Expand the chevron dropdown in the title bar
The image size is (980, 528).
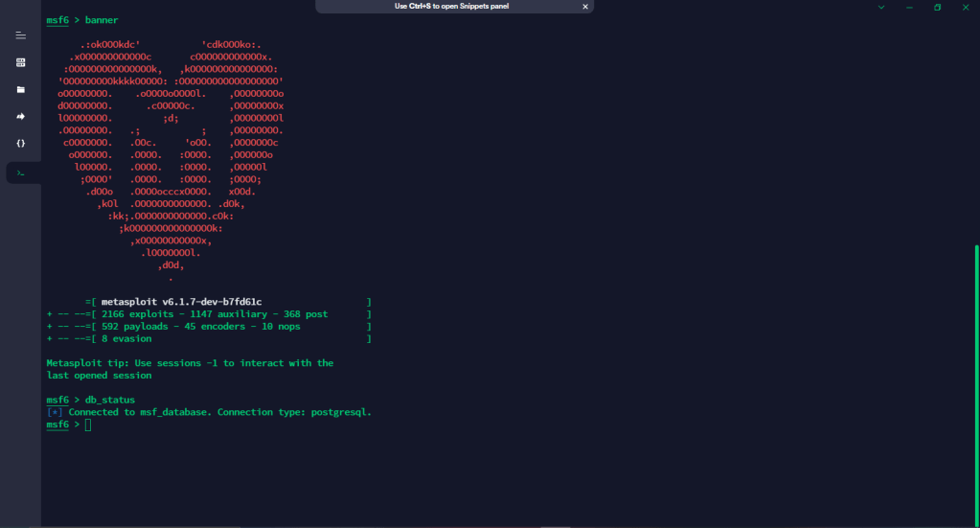(x=881, y=8)
